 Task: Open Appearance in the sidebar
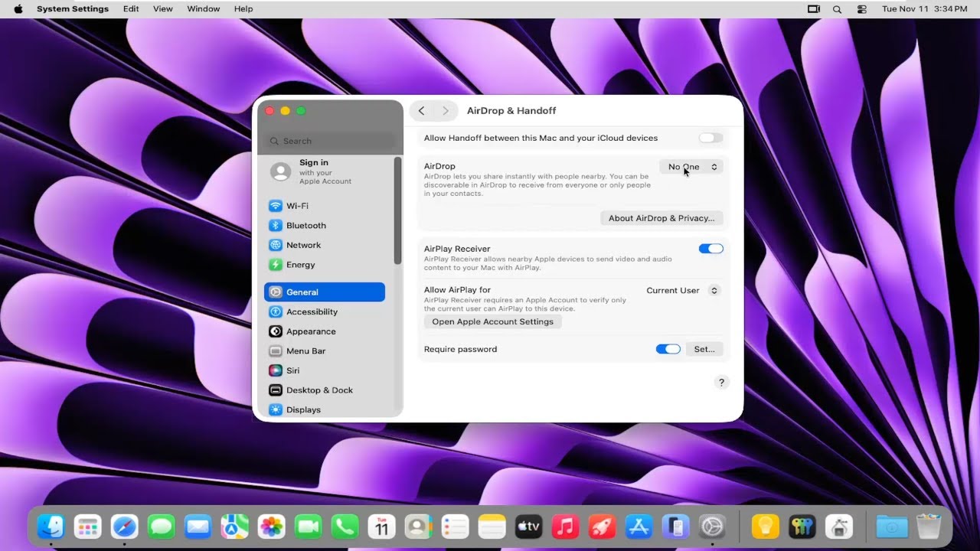click(325, 331)
